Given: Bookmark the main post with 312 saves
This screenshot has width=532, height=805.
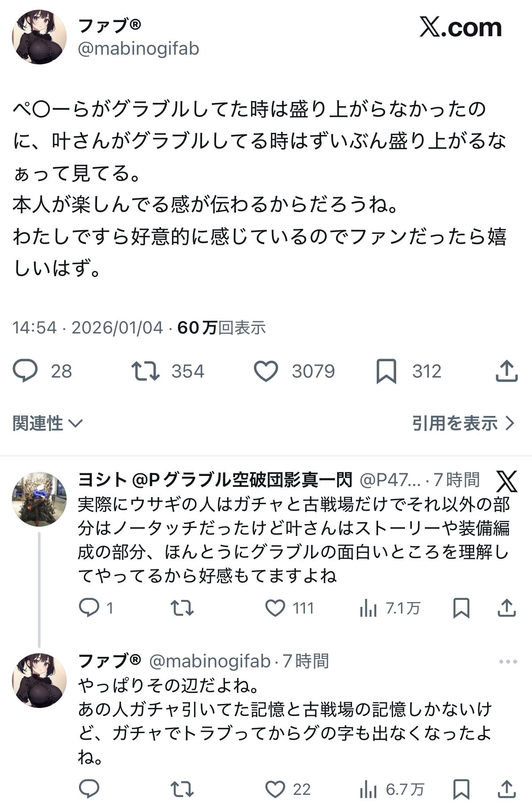Looking at the screenshot, I should [x=386, y=371].
